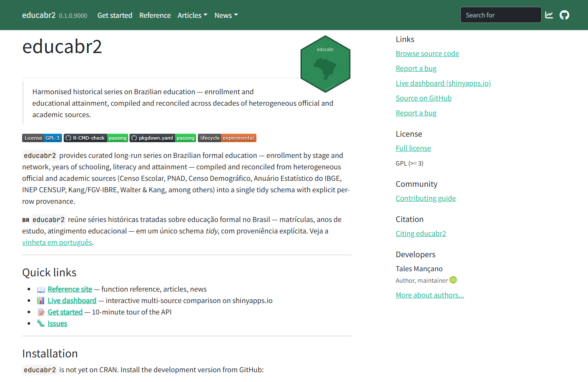Click the Search for input field

point(501,15)
